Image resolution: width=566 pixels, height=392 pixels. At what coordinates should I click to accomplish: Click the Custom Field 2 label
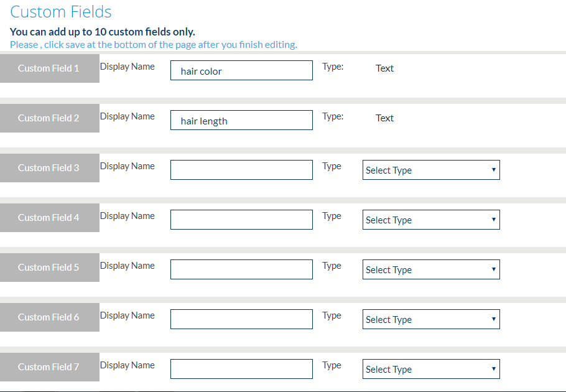pos(49,118)
